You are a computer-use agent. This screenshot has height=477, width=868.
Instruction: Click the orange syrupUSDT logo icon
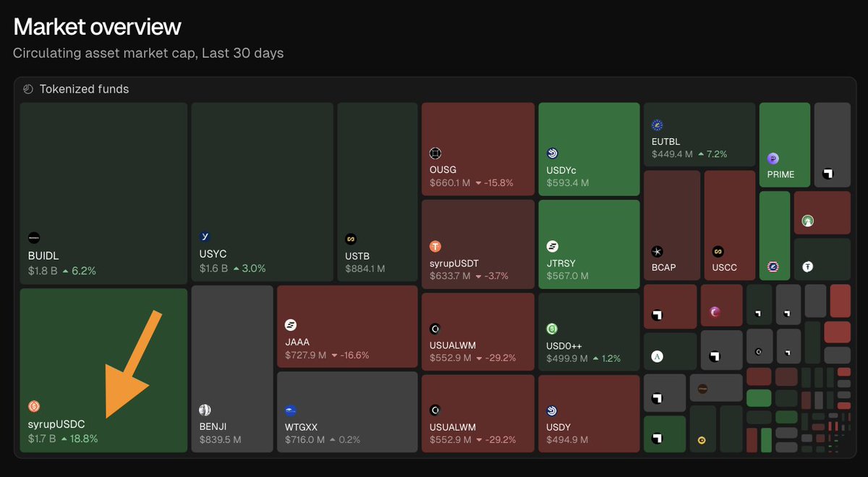click(435, 247)
